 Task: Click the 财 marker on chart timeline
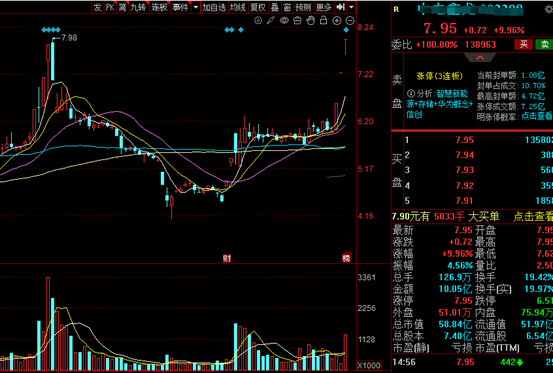tap(226, 258)
